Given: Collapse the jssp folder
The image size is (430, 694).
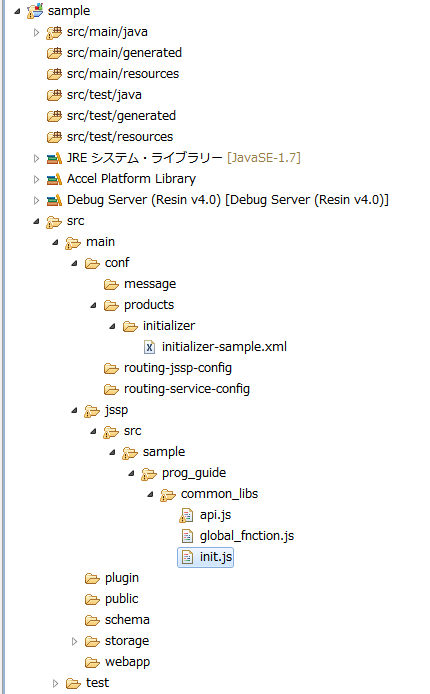Looking at the screenshot, I should point(74,410).
